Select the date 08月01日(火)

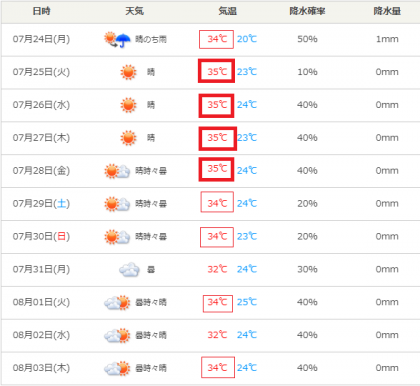(x=41, y=302)
